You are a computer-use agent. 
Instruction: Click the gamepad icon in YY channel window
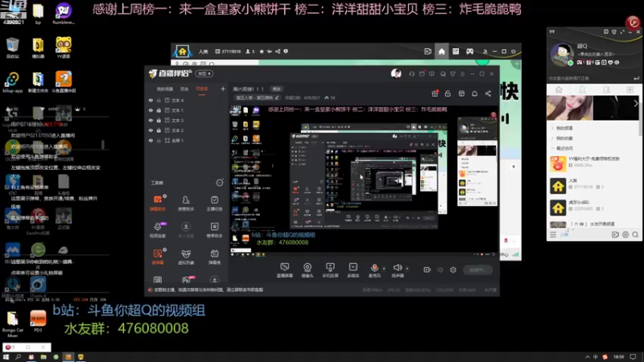469,51
